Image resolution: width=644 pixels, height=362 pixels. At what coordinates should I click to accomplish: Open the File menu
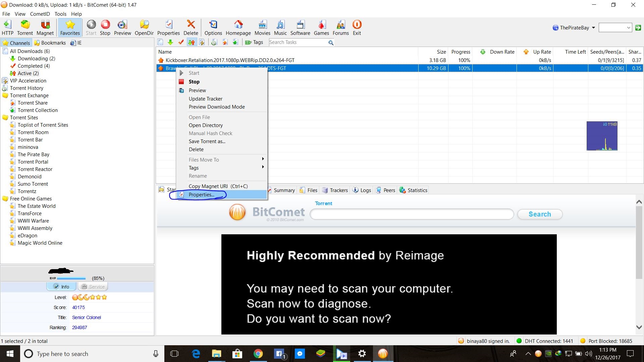pyautogui.click(x=6, y=14)
